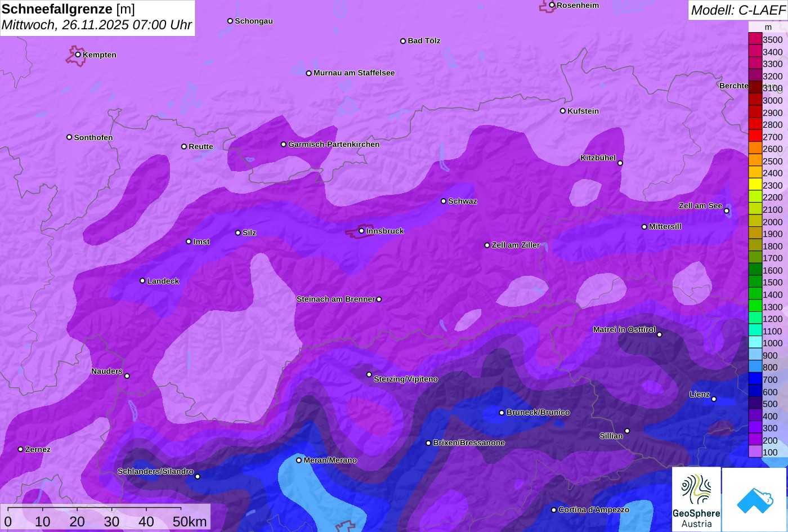This screenshot has width=788, height=532.
Task: Click the Bruneck/Brunico marker dot
Action: point(502,413)
